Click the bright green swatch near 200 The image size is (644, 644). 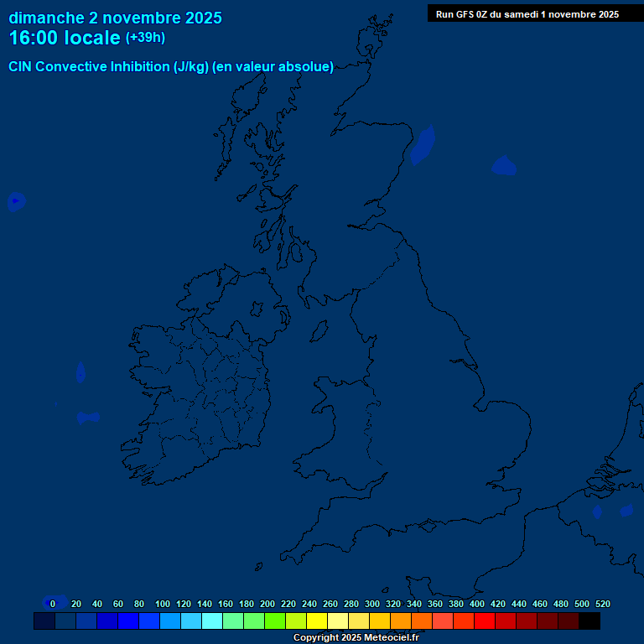click(x=275, y=621)
